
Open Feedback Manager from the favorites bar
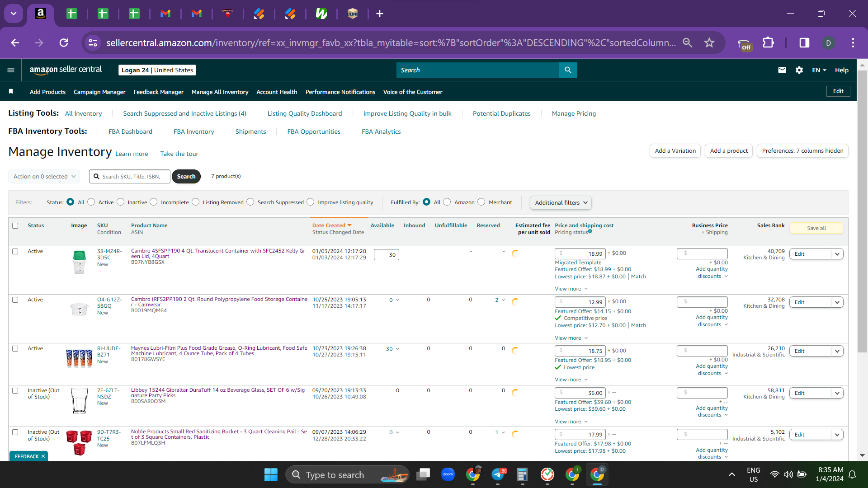click(x=158, y=92)
